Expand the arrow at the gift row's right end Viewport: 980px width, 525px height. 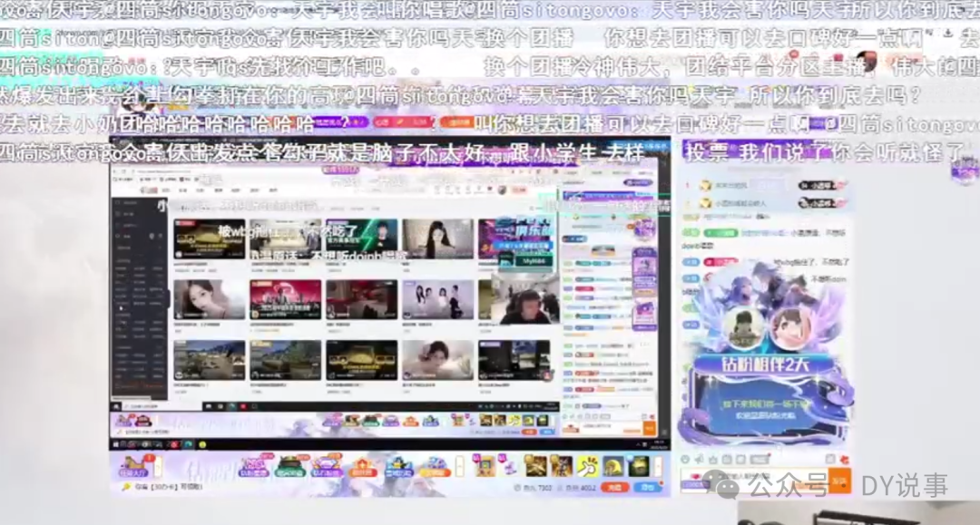658,466
